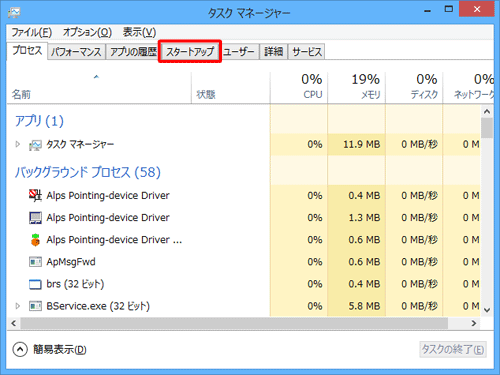
Task: Select the アプリ (1) group heading
Action: tap(39, 121)
